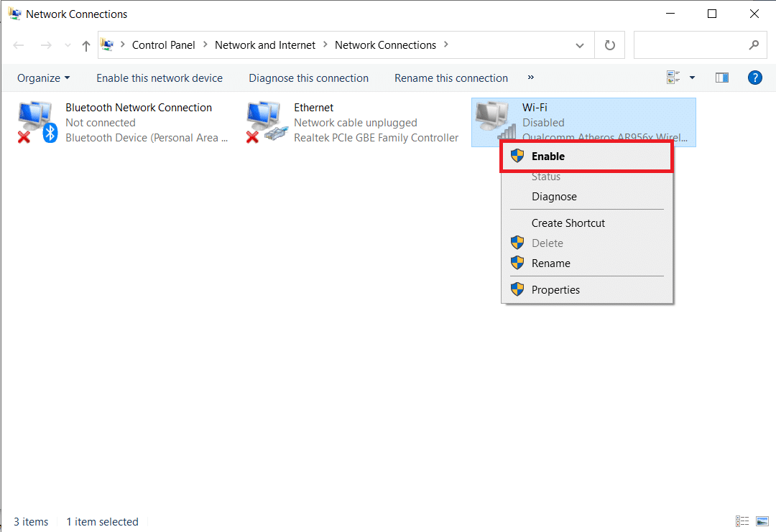Click the refresh icon beside address bar

610,45
